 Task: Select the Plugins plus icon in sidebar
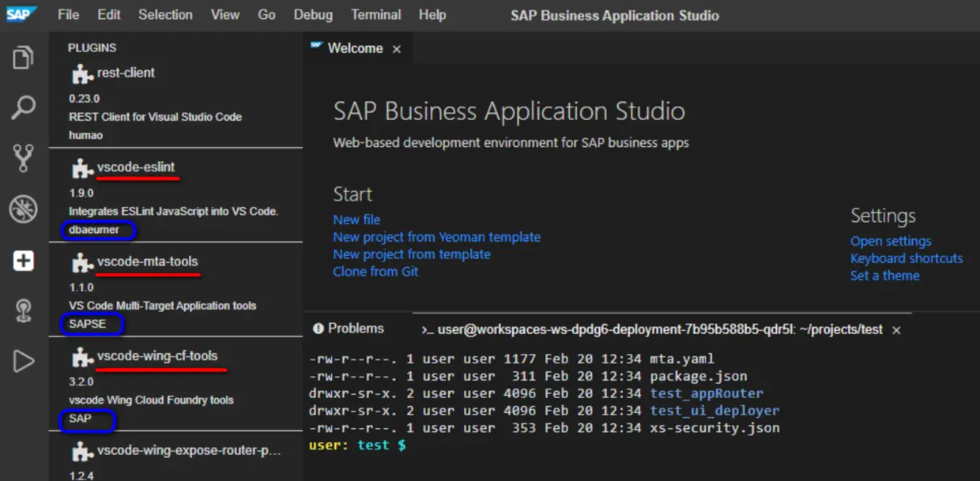click(24, 261)
